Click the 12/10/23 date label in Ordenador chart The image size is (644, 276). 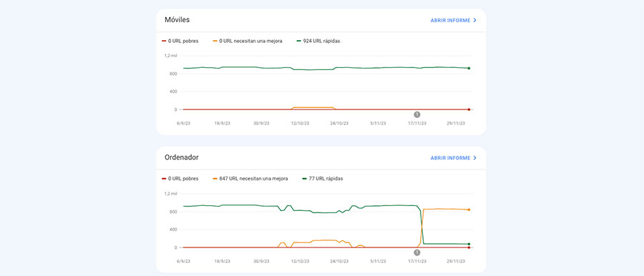pyautogui.click(x=301, y=261)
